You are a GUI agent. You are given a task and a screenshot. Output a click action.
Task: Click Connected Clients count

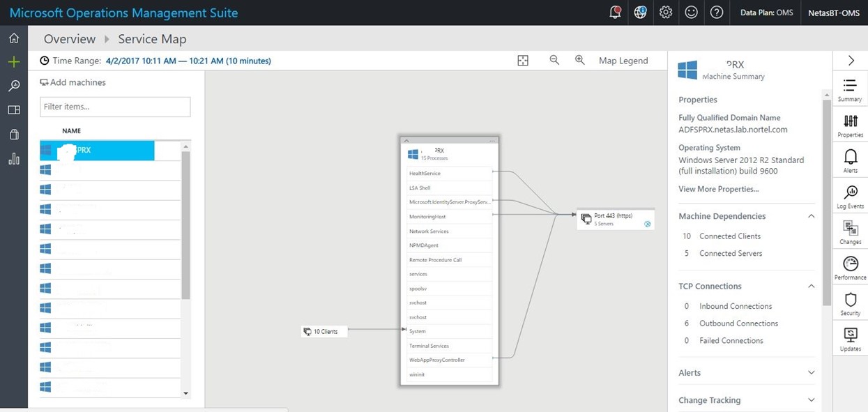point(722,236)
